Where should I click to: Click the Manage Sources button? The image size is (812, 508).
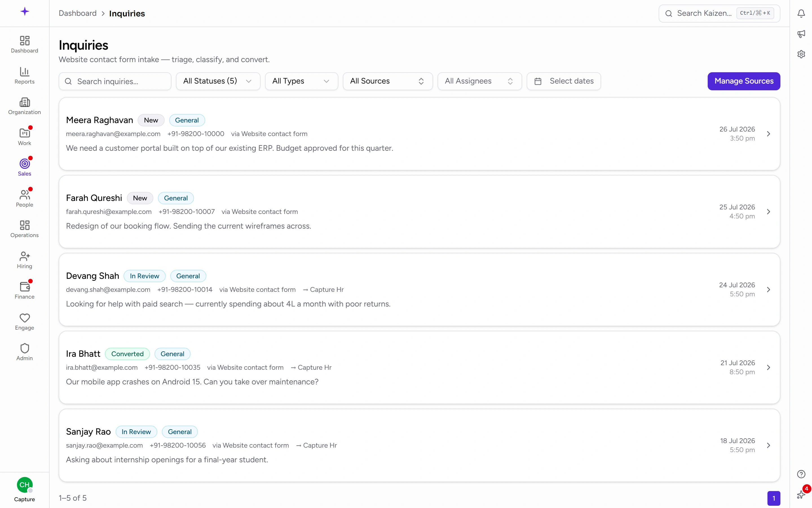coord(743,81)
